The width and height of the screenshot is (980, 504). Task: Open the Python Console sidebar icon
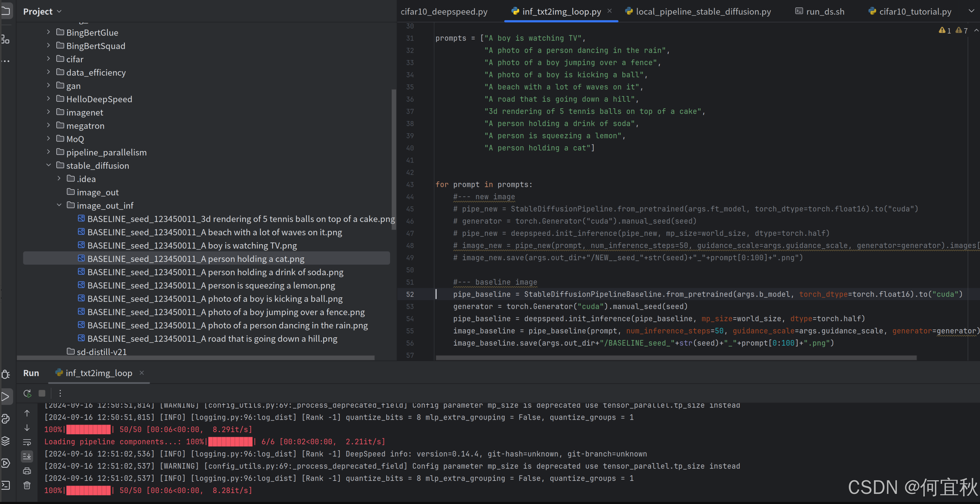click(x=6, y=419)
